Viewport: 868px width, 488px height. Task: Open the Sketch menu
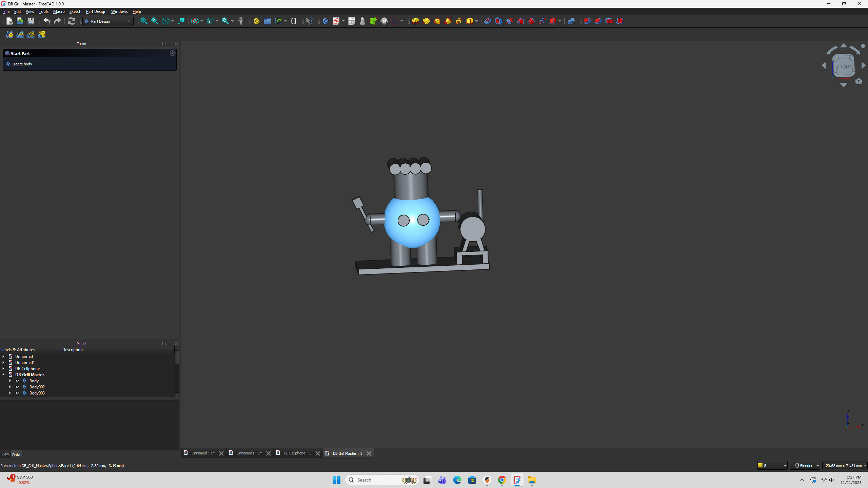[x=75, y=12]
